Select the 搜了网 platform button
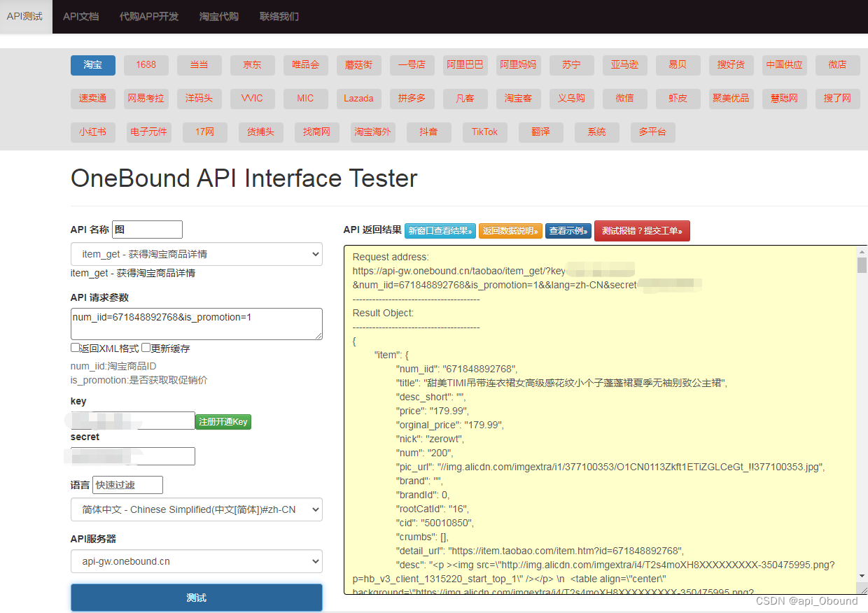Image resolution: width=868 pixels, height=613 pixels. (x=838, y=99)
